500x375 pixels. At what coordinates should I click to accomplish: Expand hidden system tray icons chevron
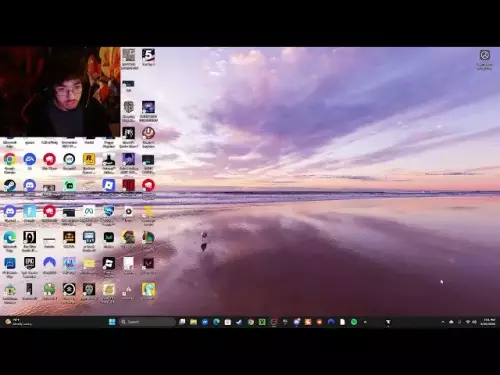[x=443, y=322]
